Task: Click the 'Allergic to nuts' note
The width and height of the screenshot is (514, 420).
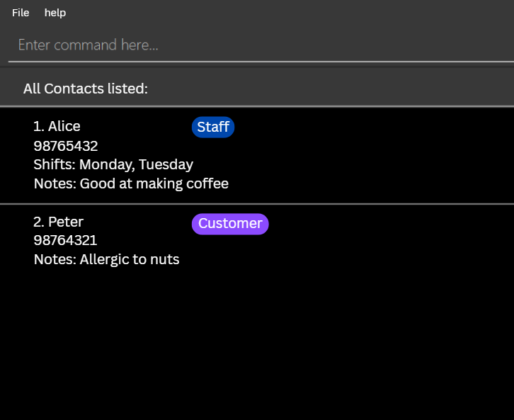Action: [129, 260]
